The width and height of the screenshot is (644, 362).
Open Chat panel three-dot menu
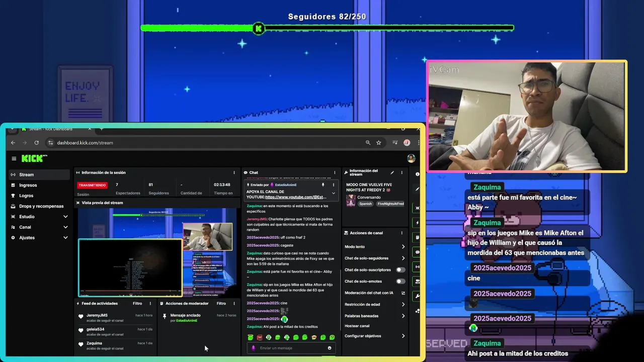point(335,172)
